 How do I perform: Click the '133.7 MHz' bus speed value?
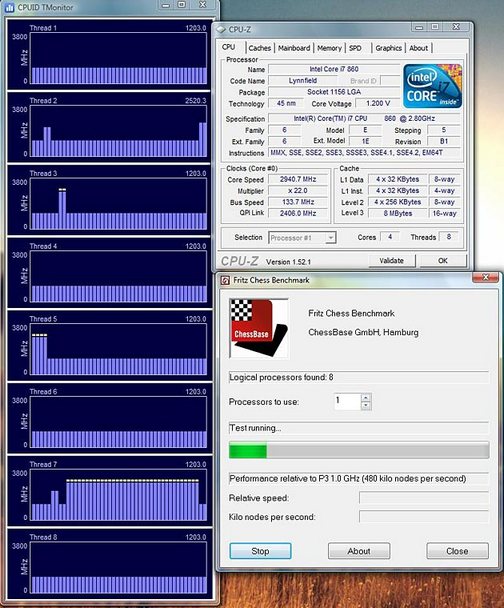pyautogui.click(x=298, y=202)
